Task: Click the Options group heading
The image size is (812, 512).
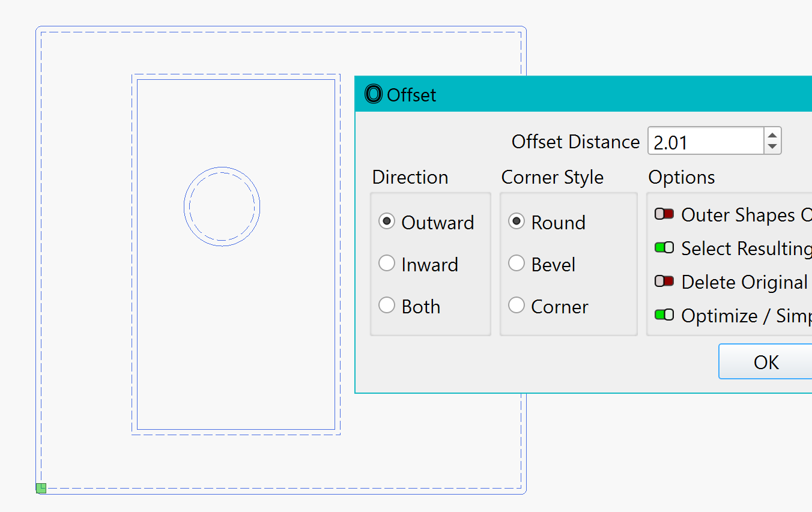Action: point(682,178)
